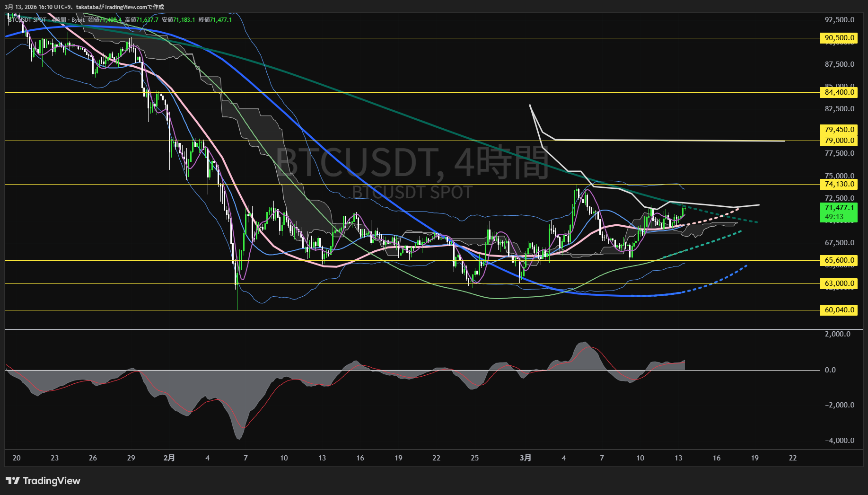Click the 63,000.0 price level label
This screenshot has width=868, height=495.
[x=839, y=283]
